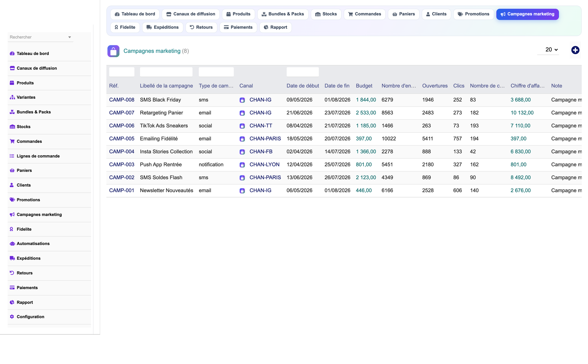Click the robot icon for Automatisations
The height and width of the screenshot is (364, 588).
pos(12,243)
